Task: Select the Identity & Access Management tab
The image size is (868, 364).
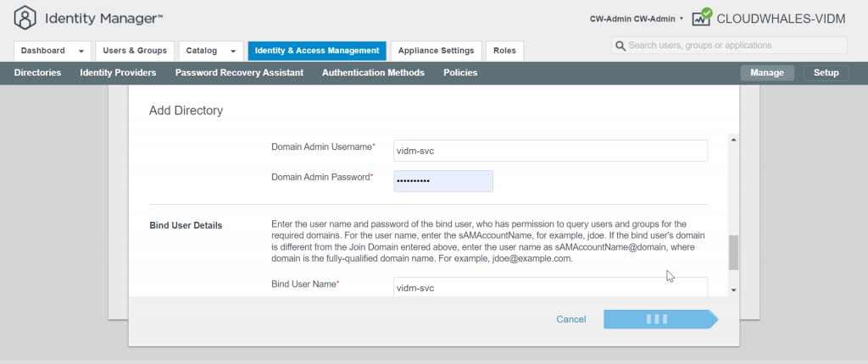Action: pyautogui.click(x=317, y=50)
